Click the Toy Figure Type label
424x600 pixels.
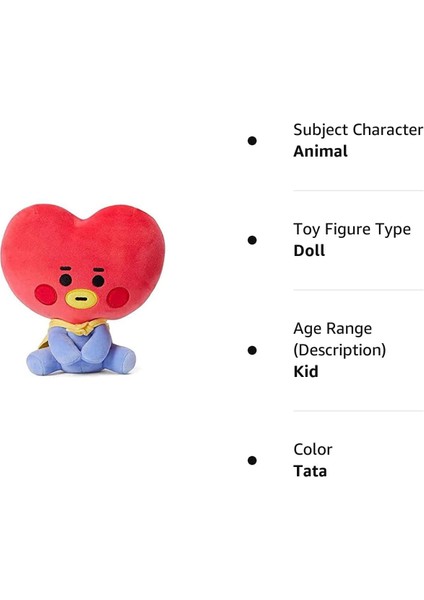[352, 230]
